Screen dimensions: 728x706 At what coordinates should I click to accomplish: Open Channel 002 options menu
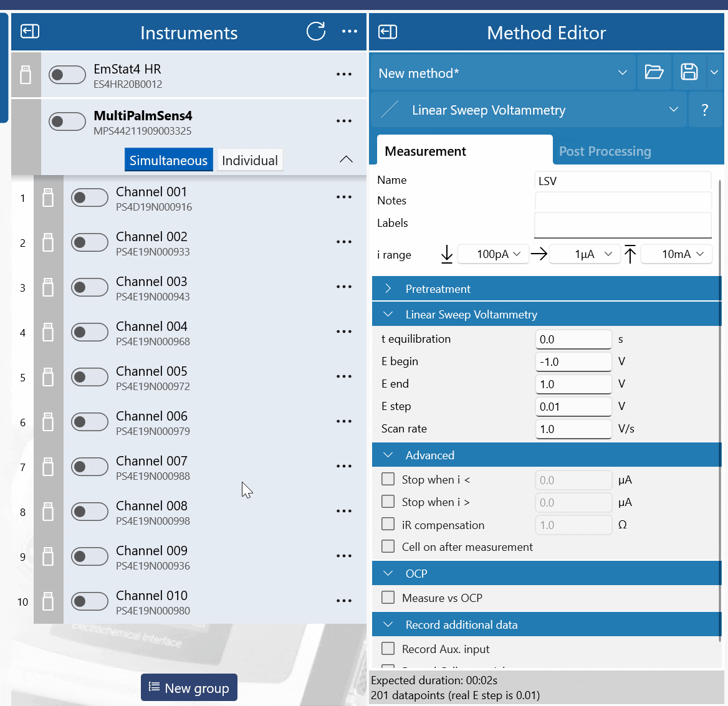tap(343, 242)
